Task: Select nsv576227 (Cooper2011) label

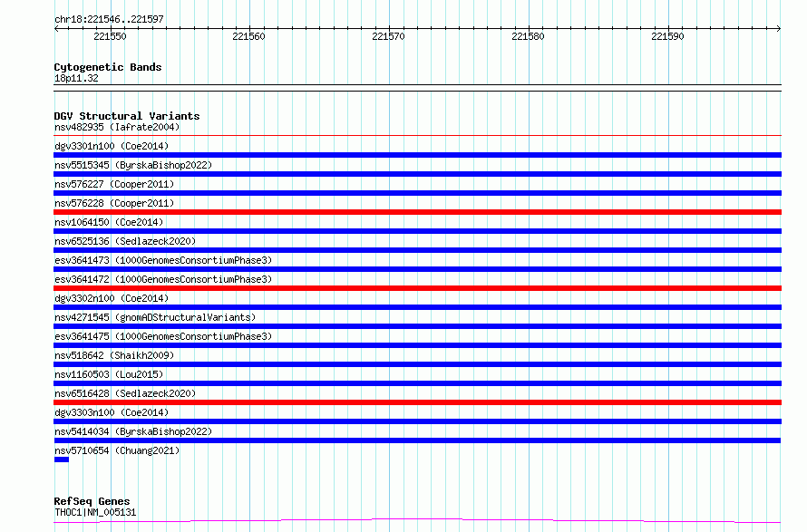Action: (114, 184)
